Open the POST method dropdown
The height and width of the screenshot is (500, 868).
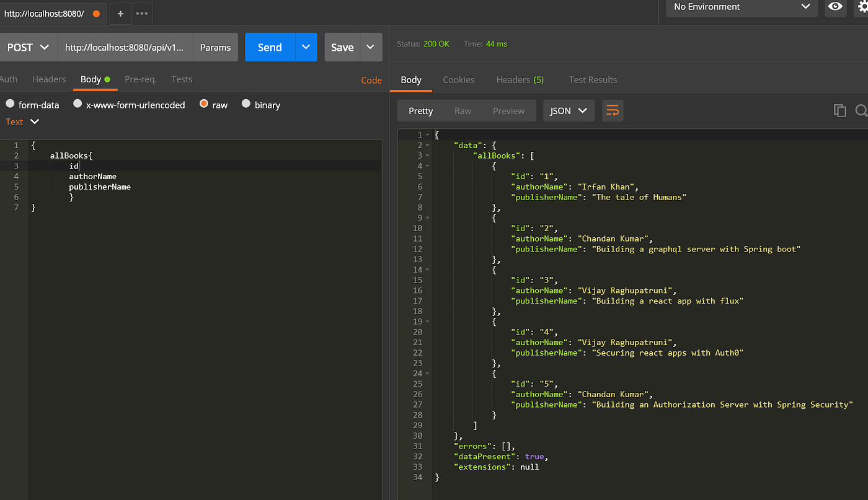[29, 47]
